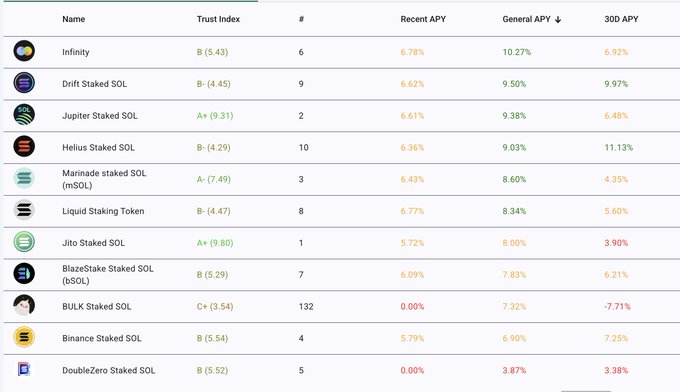Click the Infinity token logo icon
Screen dimensions: 680x392
pos(24,51)
